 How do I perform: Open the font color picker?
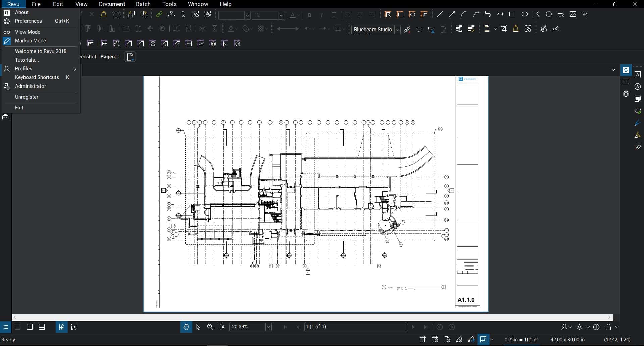coord(293,15)
